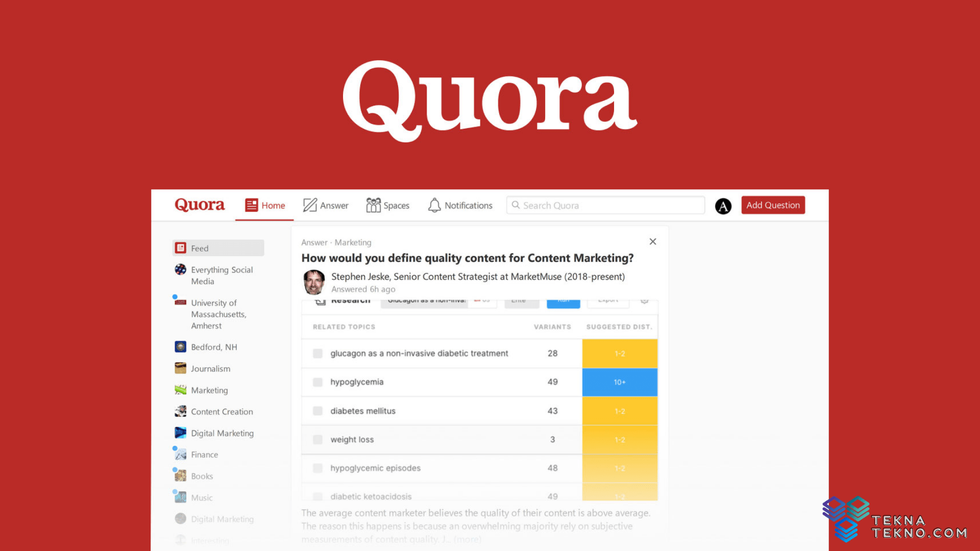
Task: Click the Content Creation icon in sidebar
Action: 179,411
